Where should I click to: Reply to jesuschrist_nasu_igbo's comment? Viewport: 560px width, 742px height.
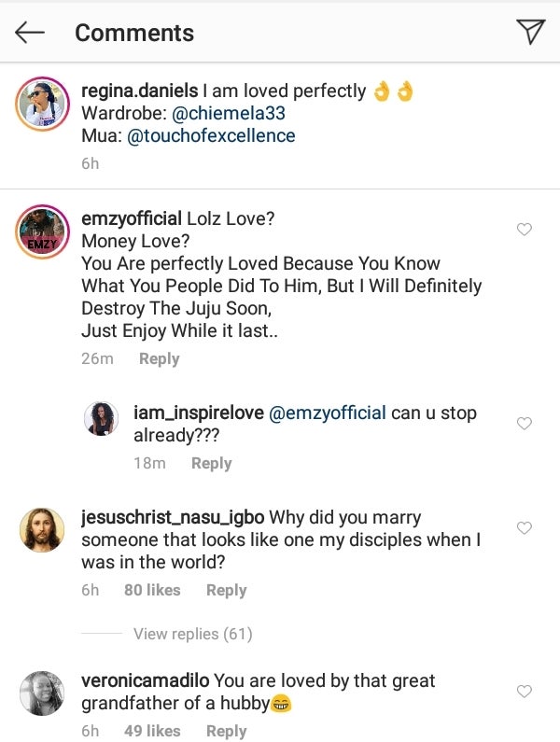coord(226,590)
